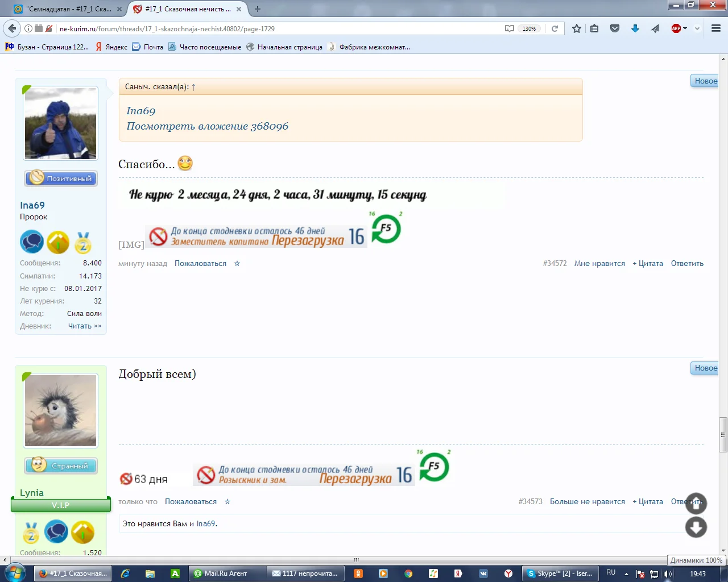Open 'Посмотреть вложение 368096' attachment link

click(x=208, y=126)
